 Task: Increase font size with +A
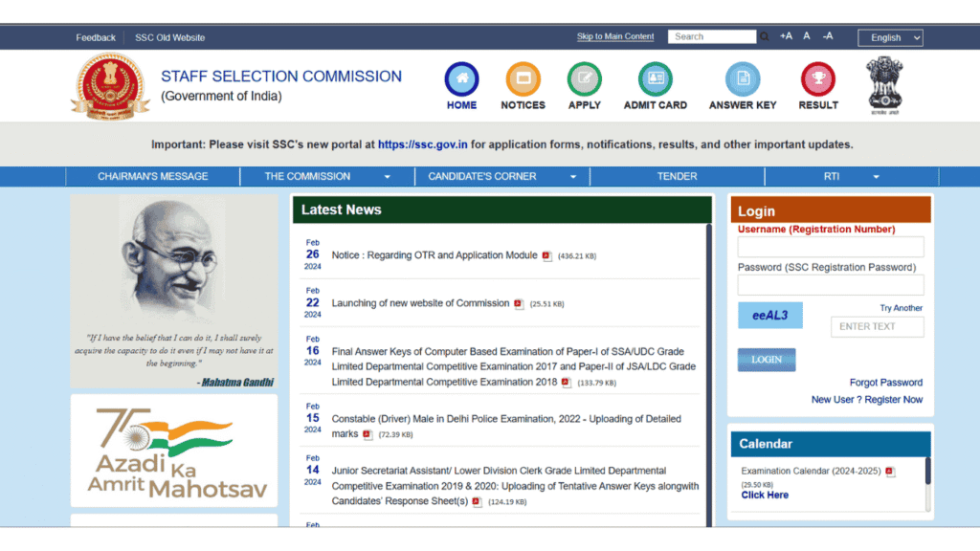[786, 36]
